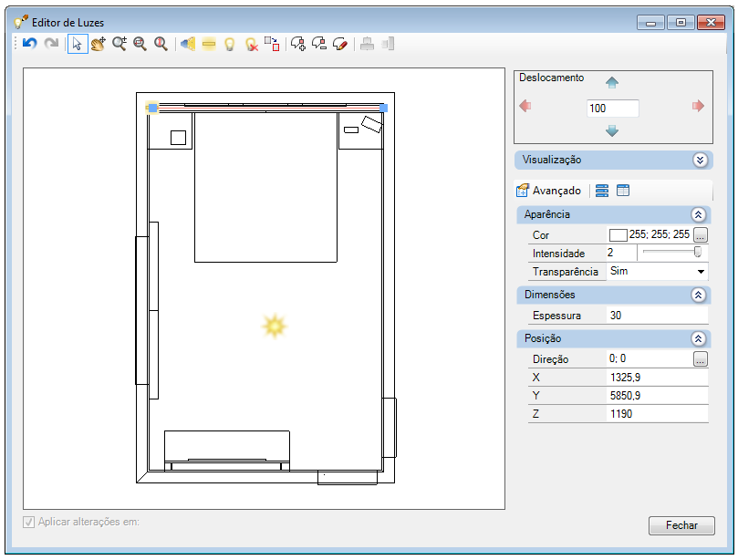
Task: Expand the Visualização section
Action: (700, 160)
